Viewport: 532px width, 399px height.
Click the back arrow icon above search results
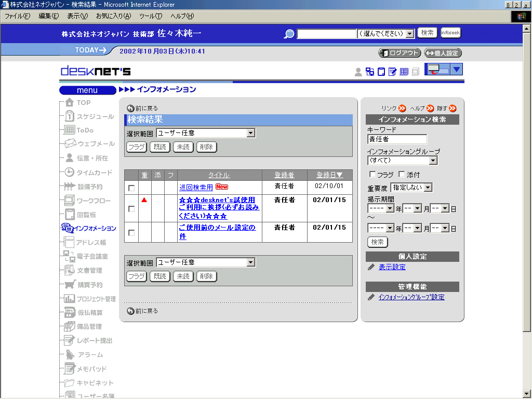pos(130,108)
